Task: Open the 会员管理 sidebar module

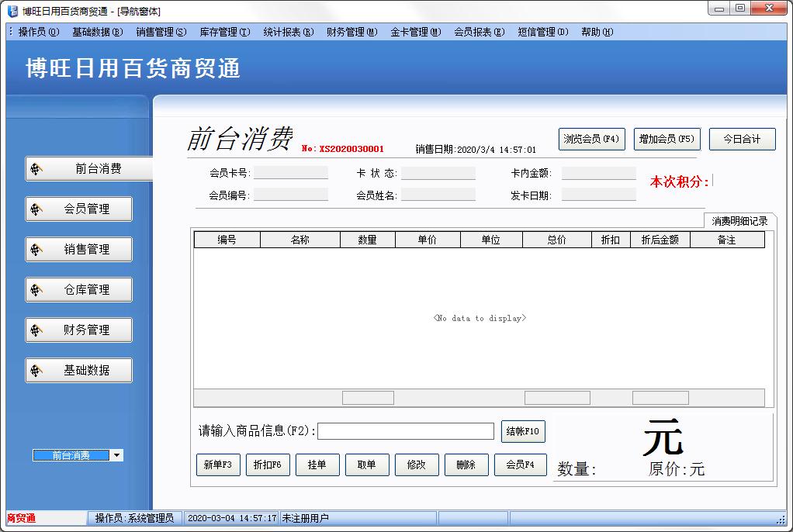Action: tap(79, 209)
